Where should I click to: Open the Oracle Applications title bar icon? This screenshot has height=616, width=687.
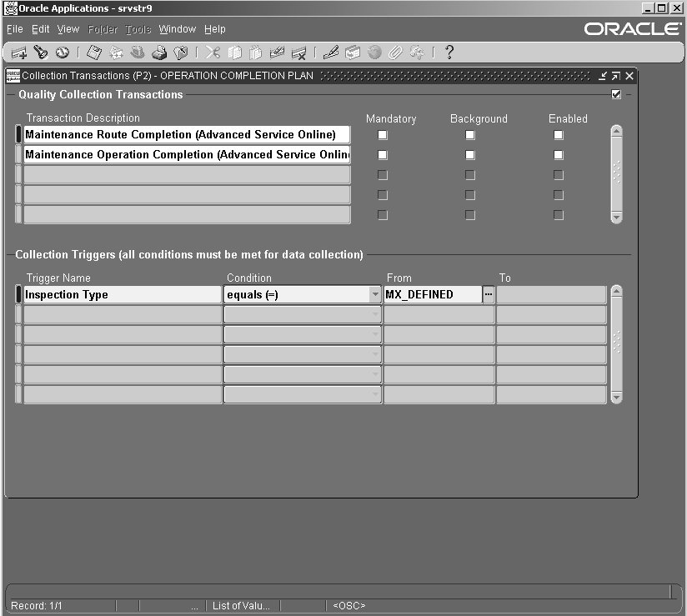11,8
